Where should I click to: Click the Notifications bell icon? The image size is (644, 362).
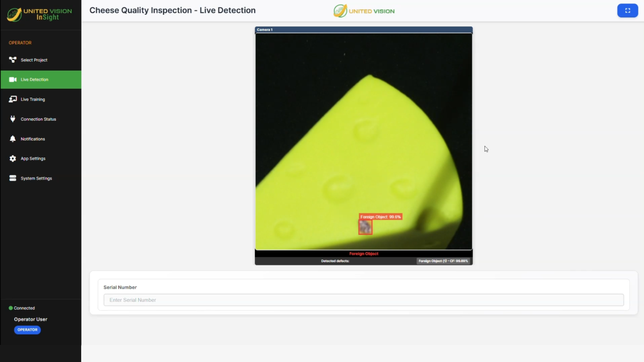(13, 139)
